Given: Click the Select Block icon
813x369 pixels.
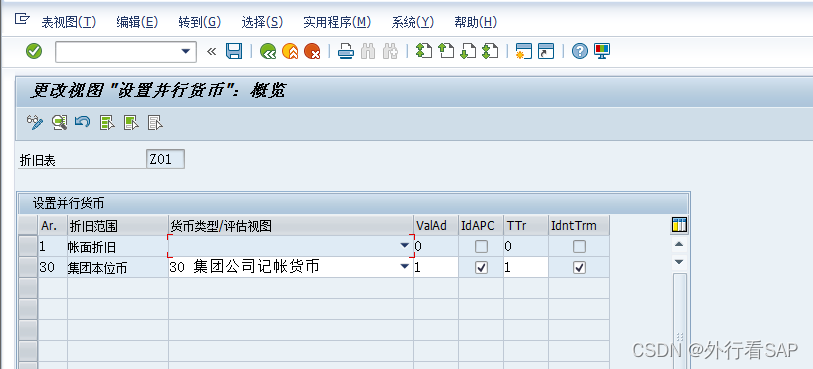Looking at the screenshot, I should 131,122.
